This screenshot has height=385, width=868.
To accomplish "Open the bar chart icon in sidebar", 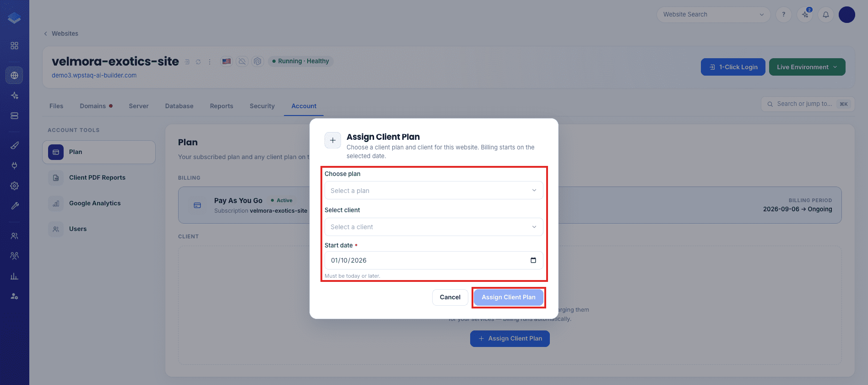I will click(x=15, y=276).
